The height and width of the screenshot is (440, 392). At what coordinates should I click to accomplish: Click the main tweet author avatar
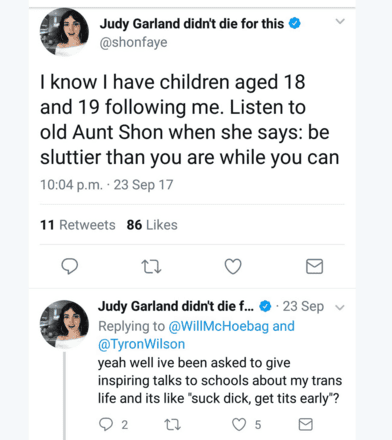(x=64, y=32)
